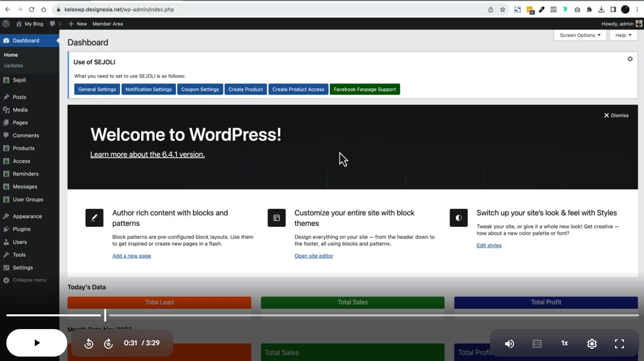Click the share icon in the address bar
Screen dimensions: 644x361
[490, 9]
